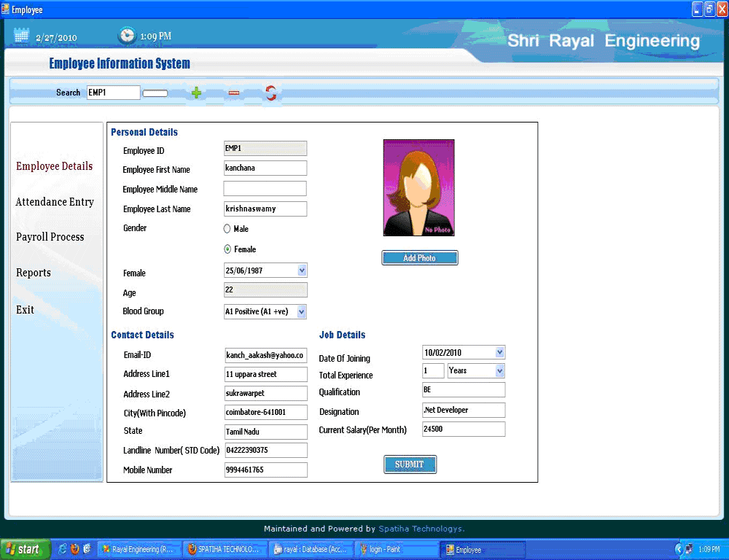729x560 pixels.
Task: Click the Internet Explorer quick launch icon
Action: click(x=62, y=549)
